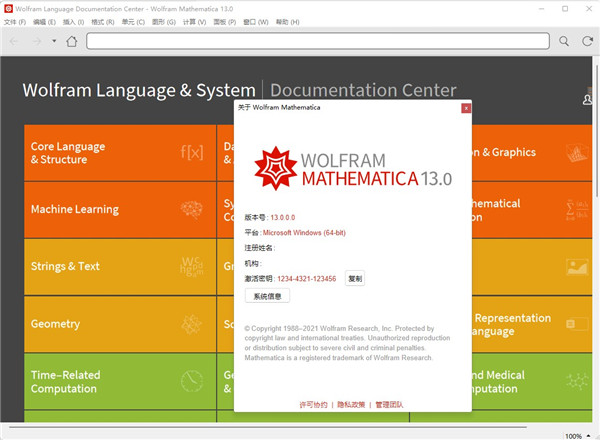Open the zoom percentage dropdown
This screenshot has width=600, height=440.
[x=576, y=435]
